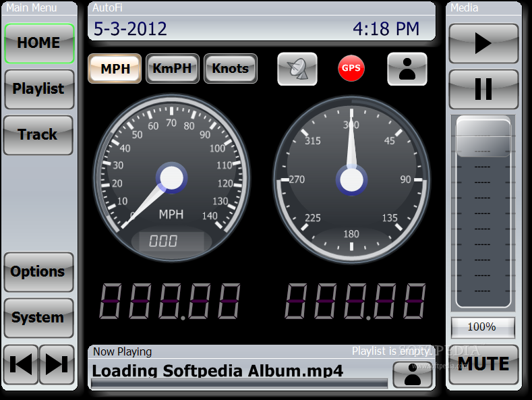Image resolution: width=532 pixels, height=400 pixels.
Task: Mute the audio
Action: (483, 364)
